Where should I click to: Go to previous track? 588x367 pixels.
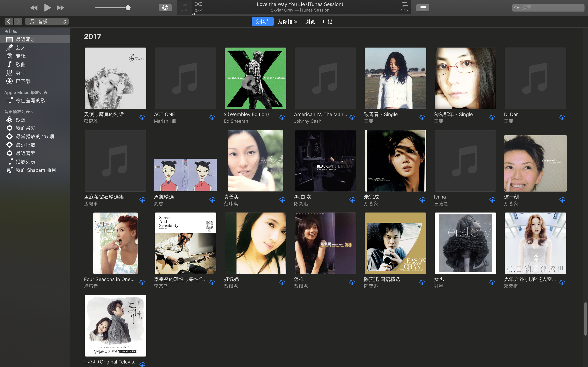(x=34, y=8)
